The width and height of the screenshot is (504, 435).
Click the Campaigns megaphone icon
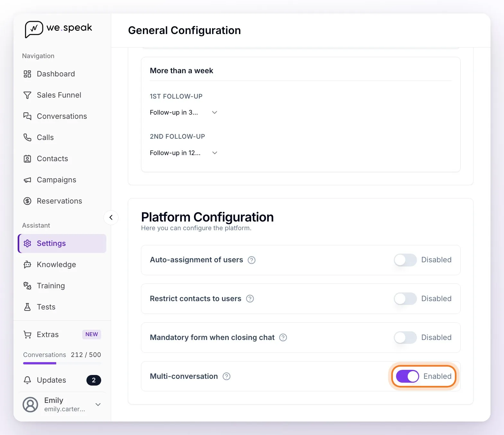[27, 180]
